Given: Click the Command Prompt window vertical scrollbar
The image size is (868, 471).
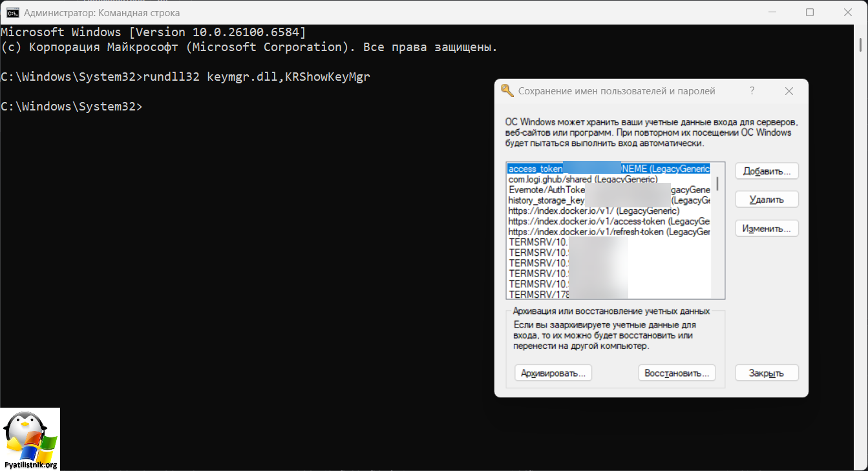Looking at the screenshot, I should (861, 45).
